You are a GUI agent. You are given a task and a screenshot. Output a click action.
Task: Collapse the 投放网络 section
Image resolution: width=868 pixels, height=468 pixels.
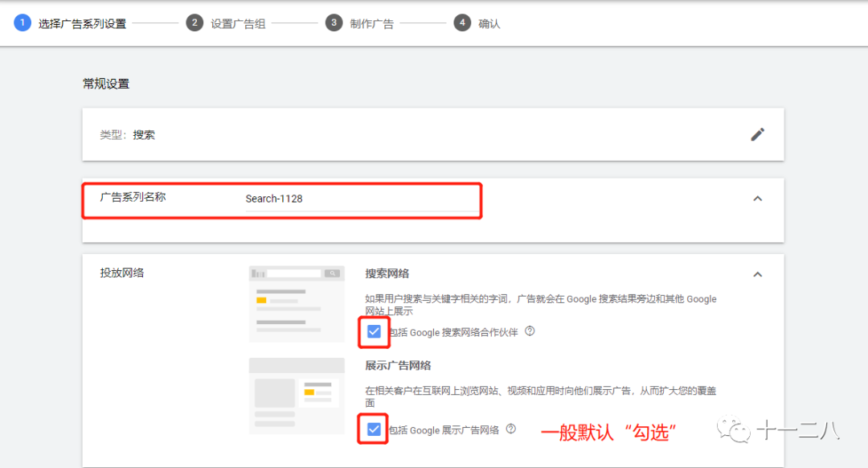coord(758,274)
